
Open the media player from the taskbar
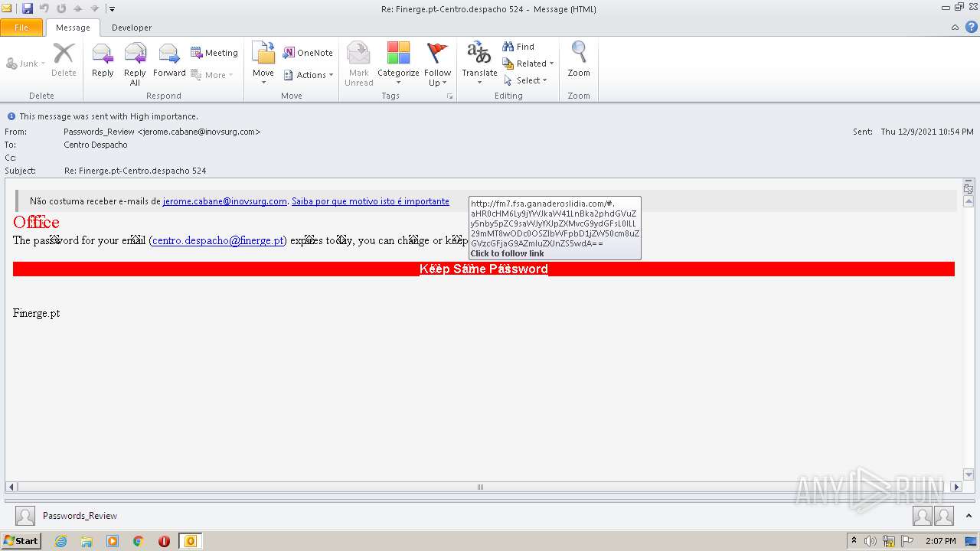point(113,541)
